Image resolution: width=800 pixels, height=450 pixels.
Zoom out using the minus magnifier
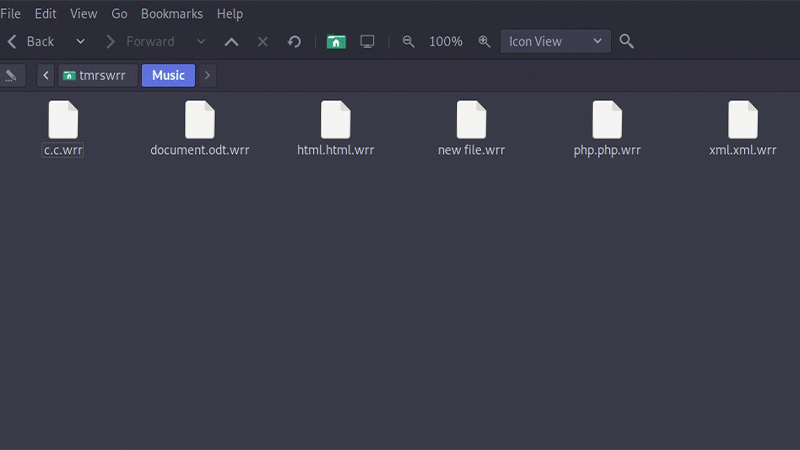click(408, 42)
